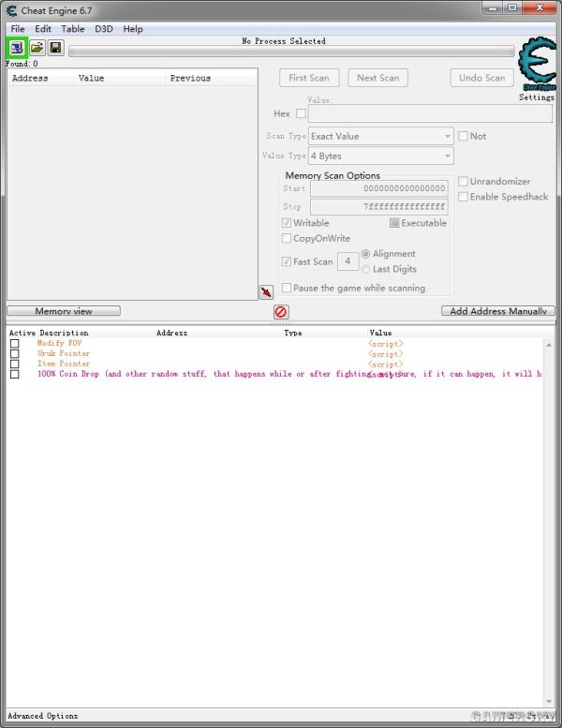This screenshot has height=728, width=562.
Task: Open the Table menu
Action: point(73,29)
